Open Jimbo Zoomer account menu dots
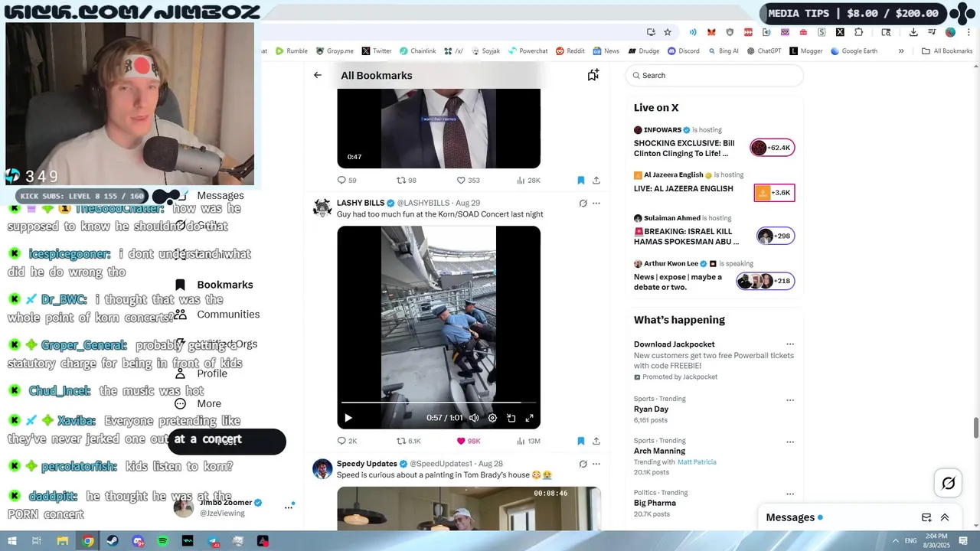Viewport: 980px width, 551px height. (289, 507)
